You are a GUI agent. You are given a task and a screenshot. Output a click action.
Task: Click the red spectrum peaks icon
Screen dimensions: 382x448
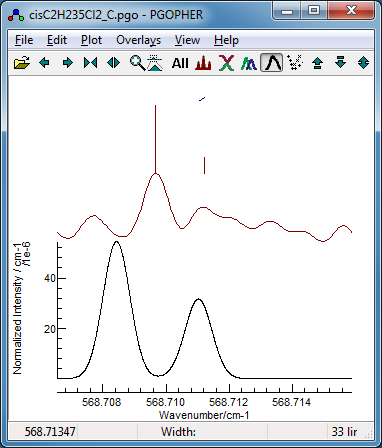click(x=203, y=63)
